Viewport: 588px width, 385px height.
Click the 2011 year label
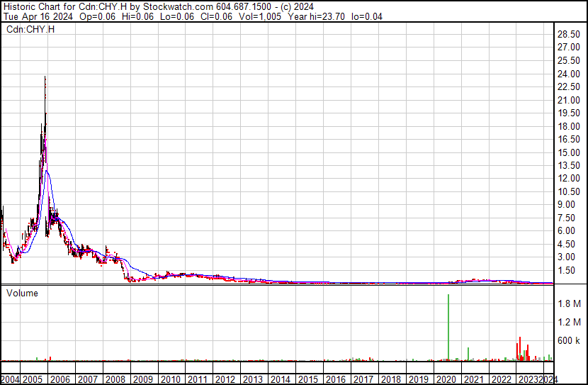pyautogui.click(x=198, y=379)
